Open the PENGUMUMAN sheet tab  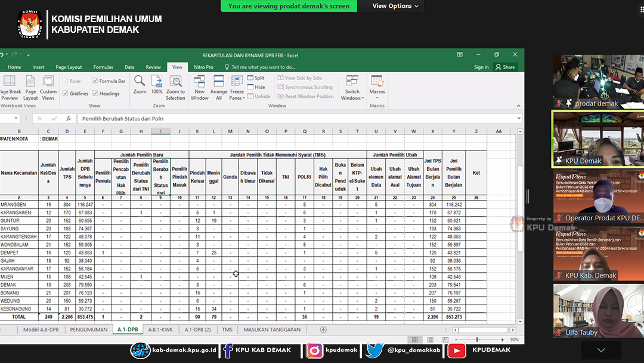[89, 330]
